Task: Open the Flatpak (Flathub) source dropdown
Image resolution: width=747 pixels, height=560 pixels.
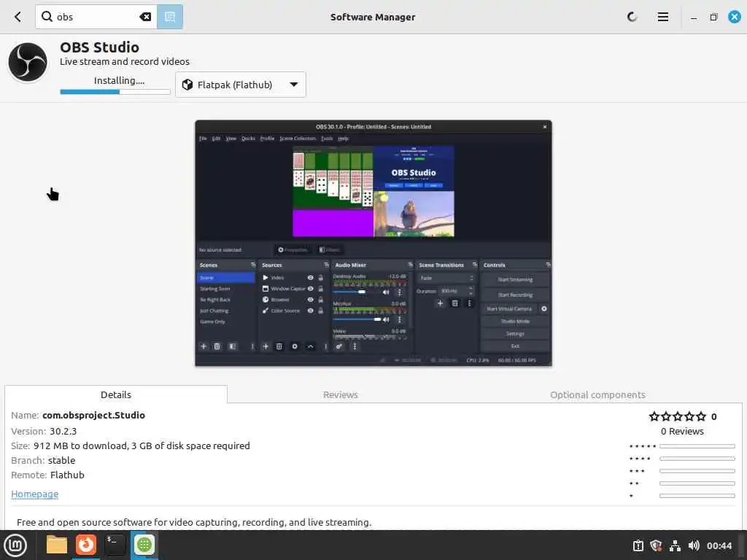Action: [241, 85]
